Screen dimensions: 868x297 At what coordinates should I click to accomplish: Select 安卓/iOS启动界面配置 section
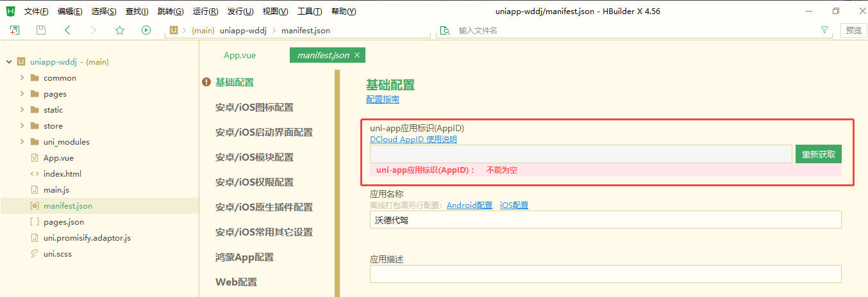(264, 132)
